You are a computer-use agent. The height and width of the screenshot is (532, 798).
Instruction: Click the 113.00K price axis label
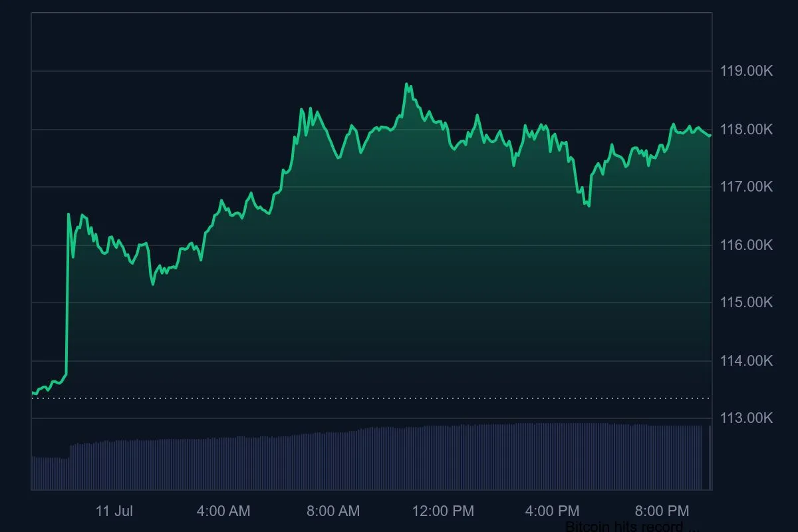746,418
